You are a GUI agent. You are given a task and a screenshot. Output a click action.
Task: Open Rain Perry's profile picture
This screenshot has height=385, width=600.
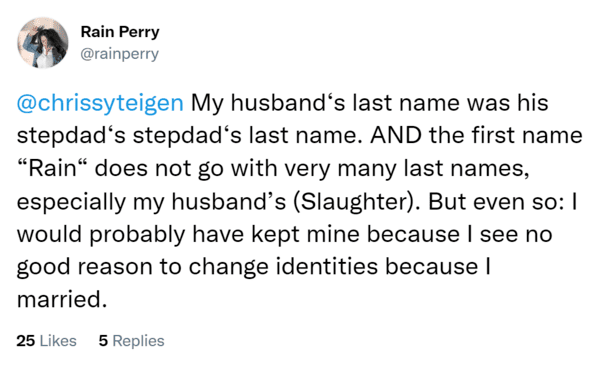[x=42, y=42]
